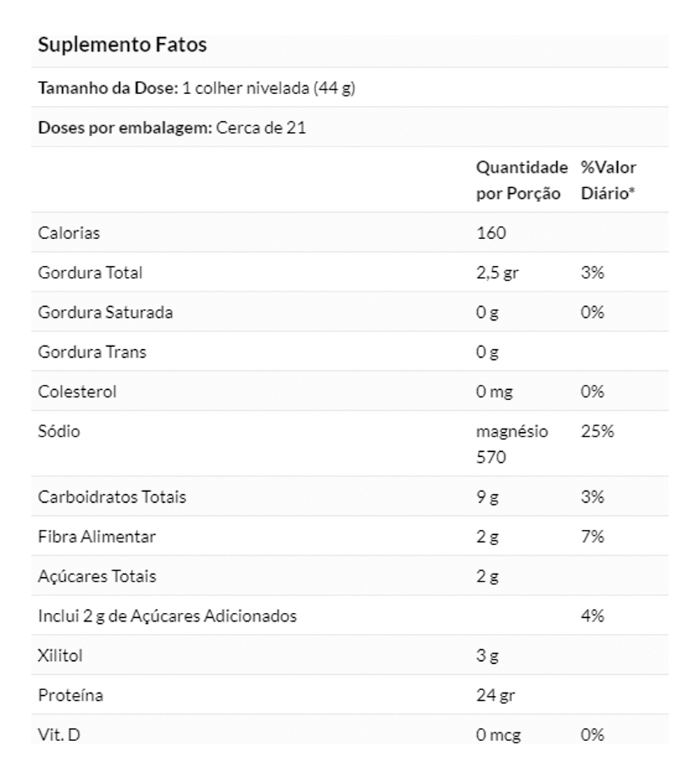Screen dimensions: 700x779
Task: Click the "Inclui 2 g de Açúcares Adicionados" text
Action: point(168,616)
